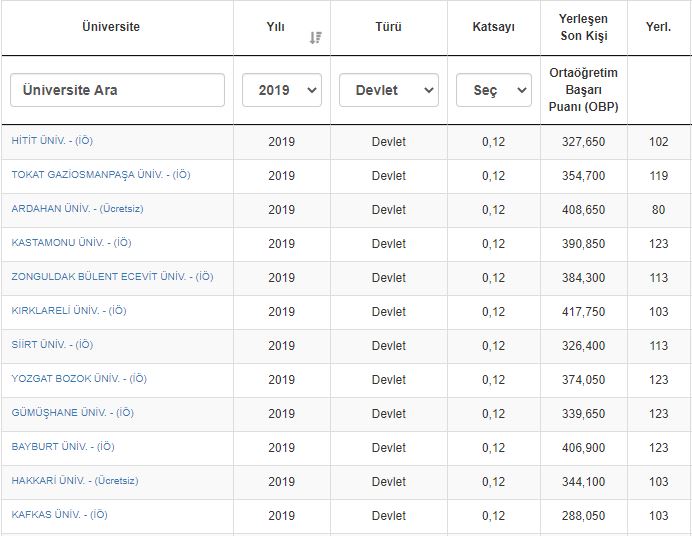The height and width of the screenshot is (536, 692).
Task: Open the HAKKARİ ÜNİV. - (Ücretsiz) link
Action: click(75, 480)
